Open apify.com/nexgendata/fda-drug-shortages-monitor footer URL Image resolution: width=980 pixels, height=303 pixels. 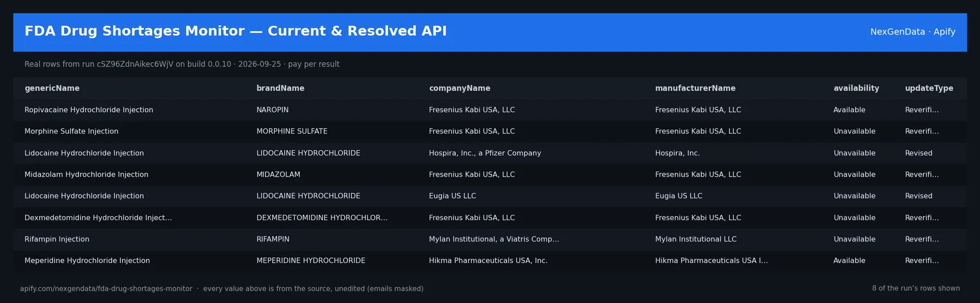pyautogui.click(x=106, y=289)
